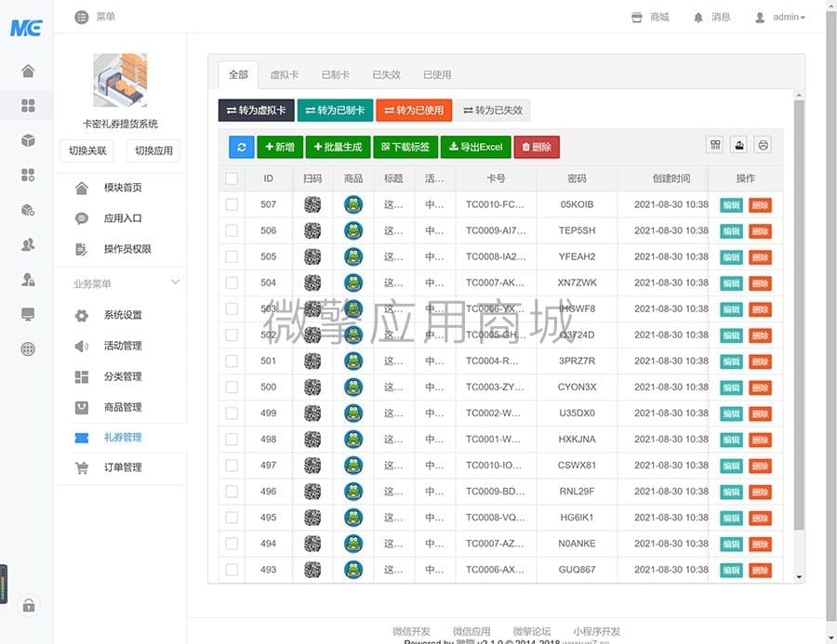Open 微擎论坛 footer link

532,631
